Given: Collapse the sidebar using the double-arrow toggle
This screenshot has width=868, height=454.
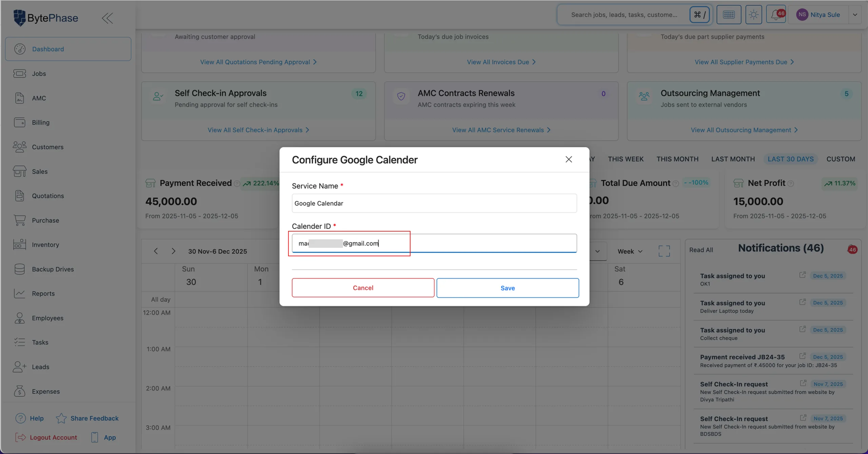Looking at the screenshot, I should pos(107,18).
